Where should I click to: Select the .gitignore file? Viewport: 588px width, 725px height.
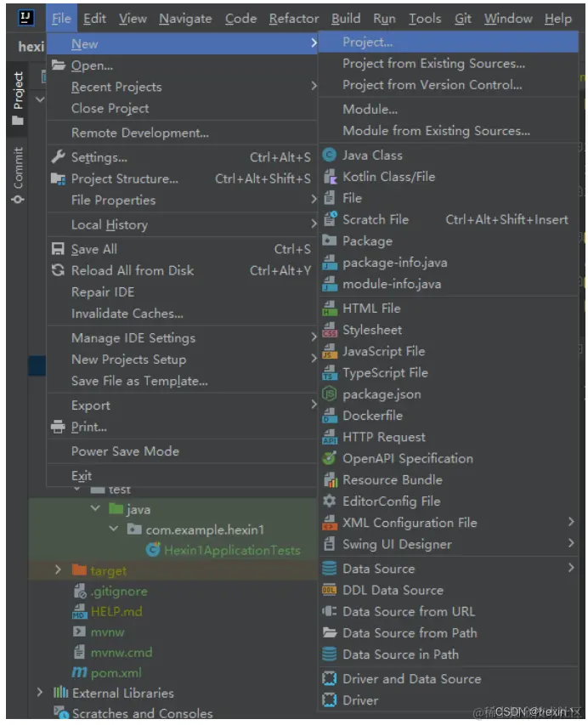click(x=119, y=591)
